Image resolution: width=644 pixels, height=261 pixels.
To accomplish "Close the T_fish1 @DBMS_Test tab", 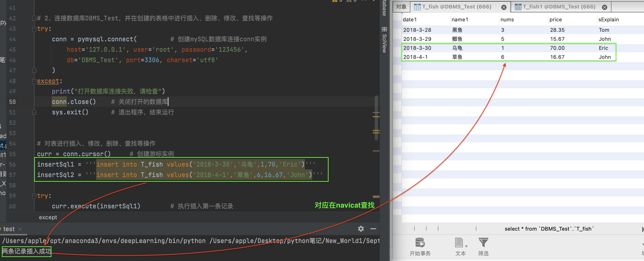I will click(605, 7).
